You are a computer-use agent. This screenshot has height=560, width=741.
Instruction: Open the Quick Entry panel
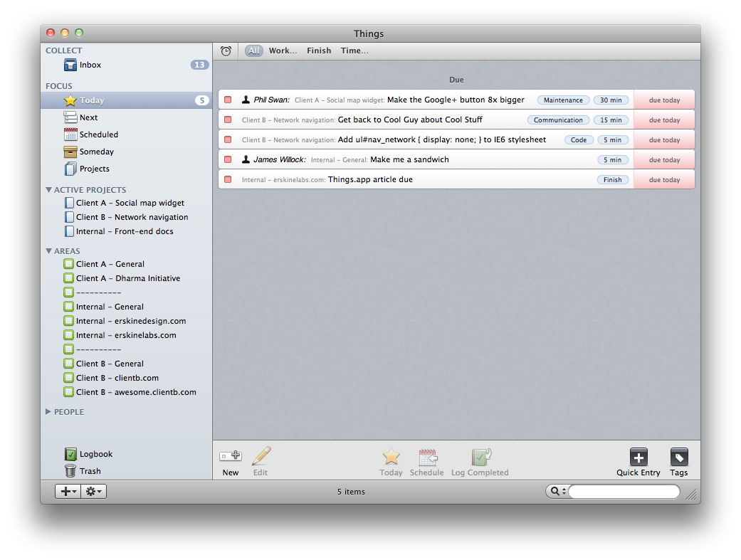point(638,458)
